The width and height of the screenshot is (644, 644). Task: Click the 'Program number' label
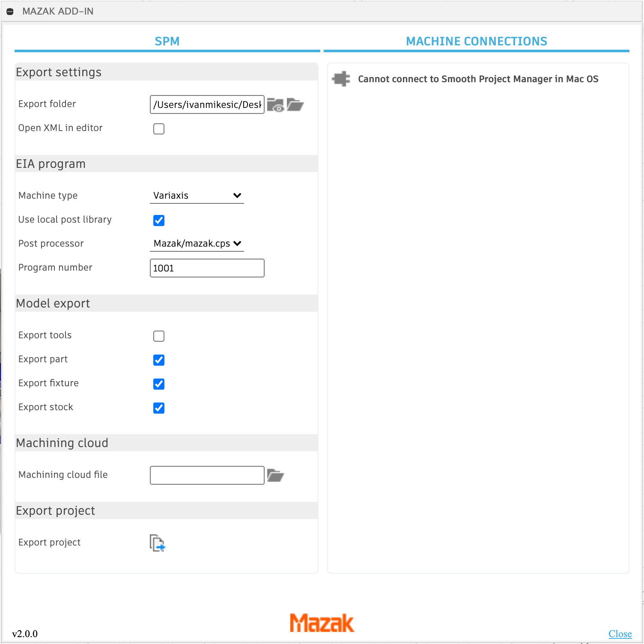[x=55, y=268]
